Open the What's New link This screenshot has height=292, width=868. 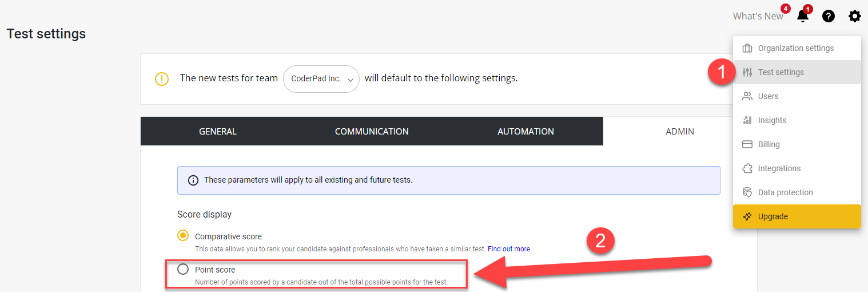[x=758, y=17]
